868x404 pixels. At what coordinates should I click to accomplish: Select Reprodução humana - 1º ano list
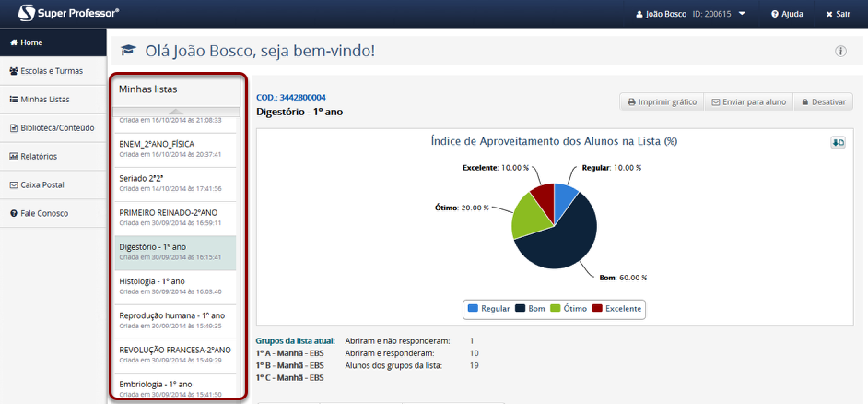click(x=175, y=322)
